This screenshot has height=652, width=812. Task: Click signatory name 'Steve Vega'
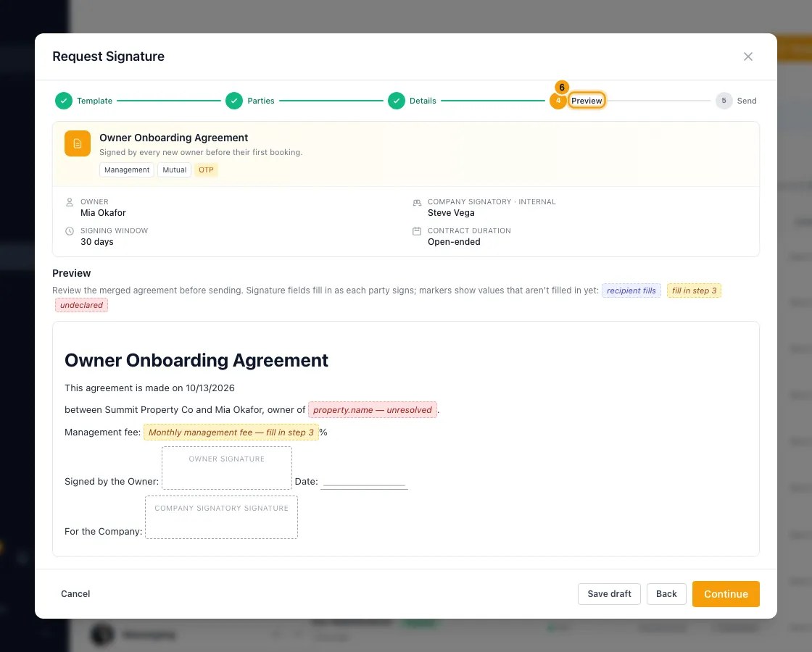click(451, 213)
